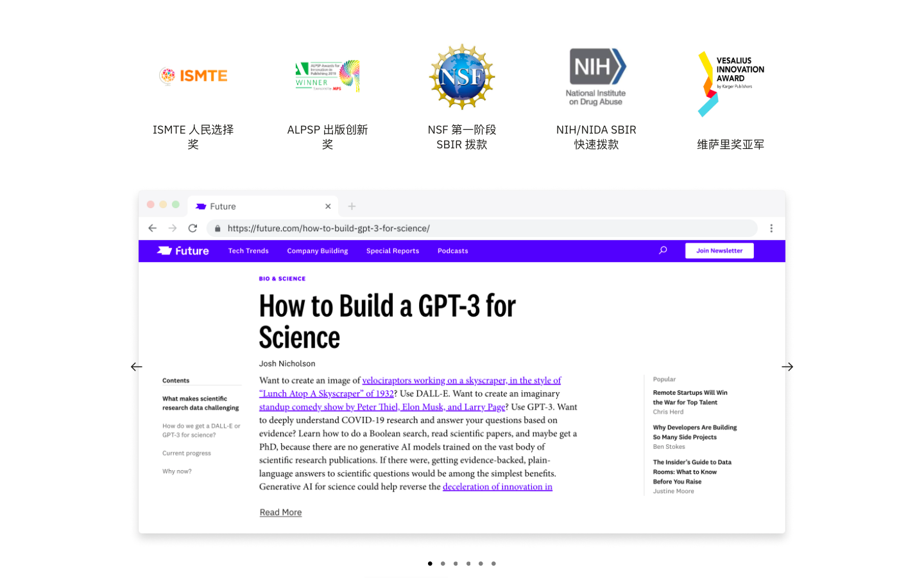Select the last carousel pagination dot
924x578 pixels.
(x=493, y=564)
